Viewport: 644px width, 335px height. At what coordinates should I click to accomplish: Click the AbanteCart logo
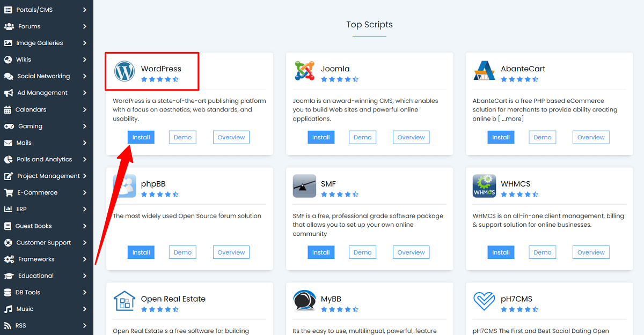point(484,71)
